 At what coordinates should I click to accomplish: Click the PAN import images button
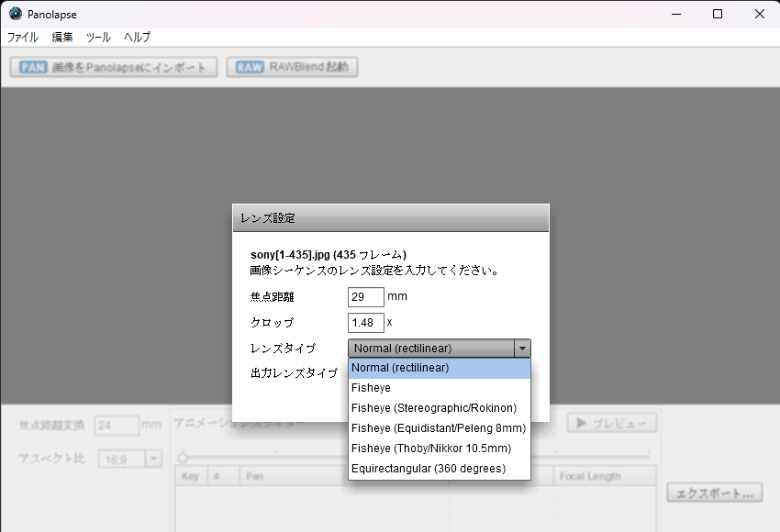(114, 67)
